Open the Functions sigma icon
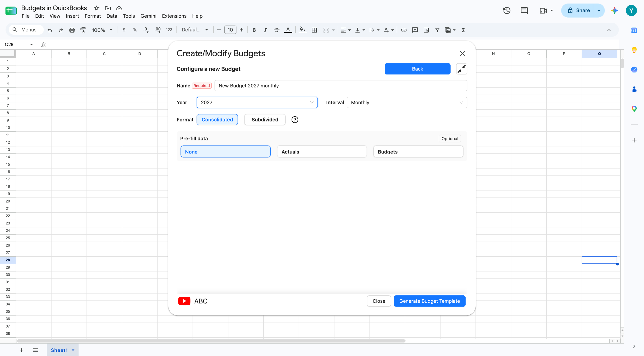644x356 pixels. pyautogui.click(x=463, y=30)
